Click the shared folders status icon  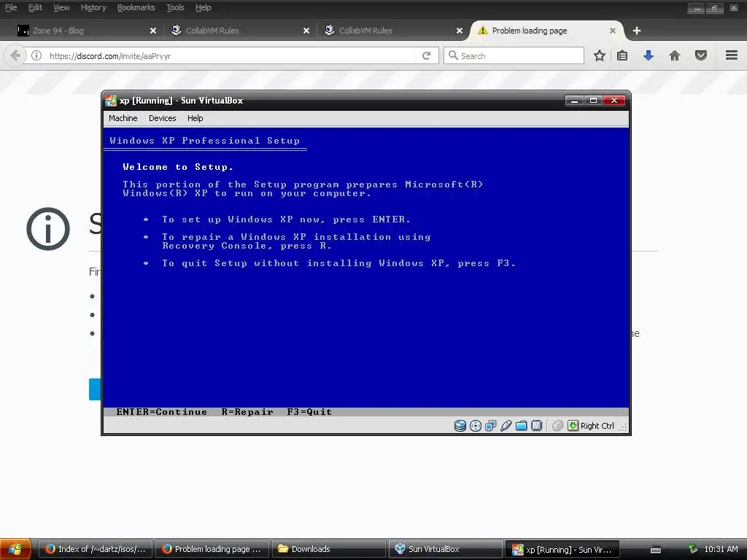tap(521, 426)
